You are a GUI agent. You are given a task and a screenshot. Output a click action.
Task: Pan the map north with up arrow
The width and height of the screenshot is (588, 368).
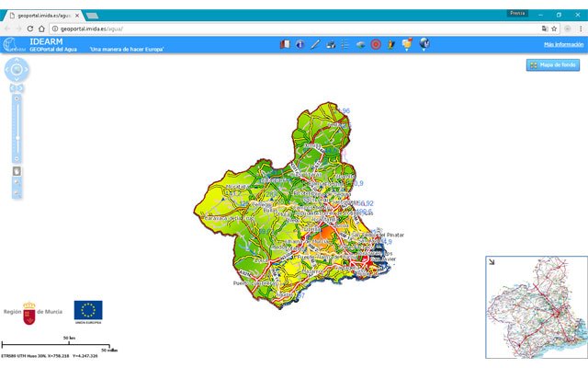(x=17, y=60)
